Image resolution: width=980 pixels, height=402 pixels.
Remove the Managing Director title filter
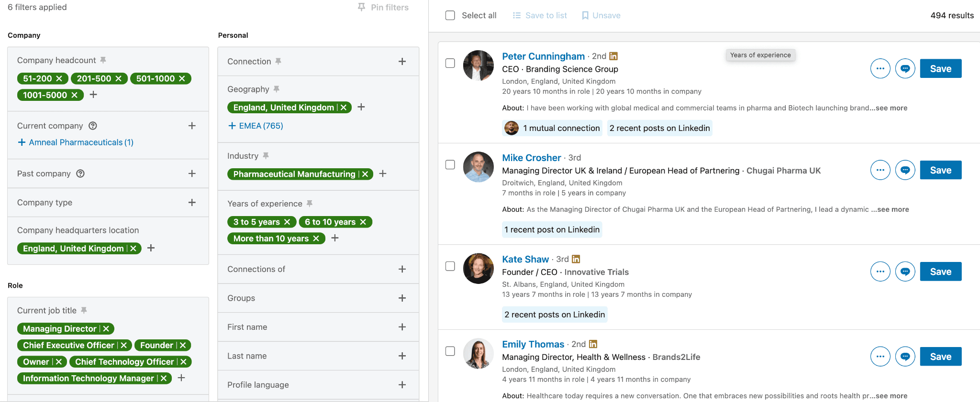(106, 329)
